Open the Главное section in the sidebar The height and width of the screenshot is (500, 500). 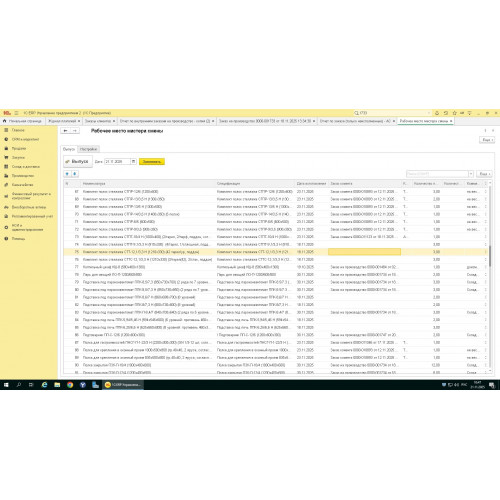coord(18,130)
